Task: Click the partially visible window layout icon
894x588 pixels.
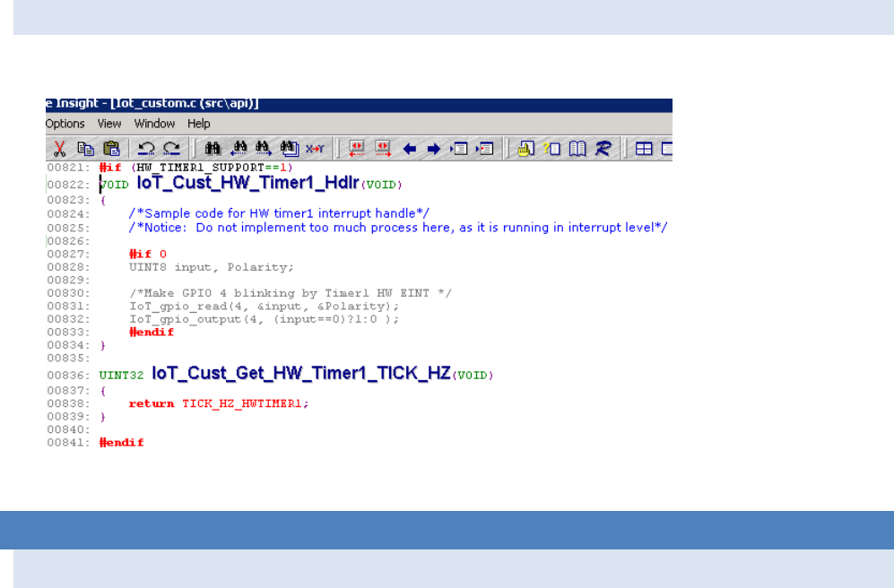Action: coord(666,149)
